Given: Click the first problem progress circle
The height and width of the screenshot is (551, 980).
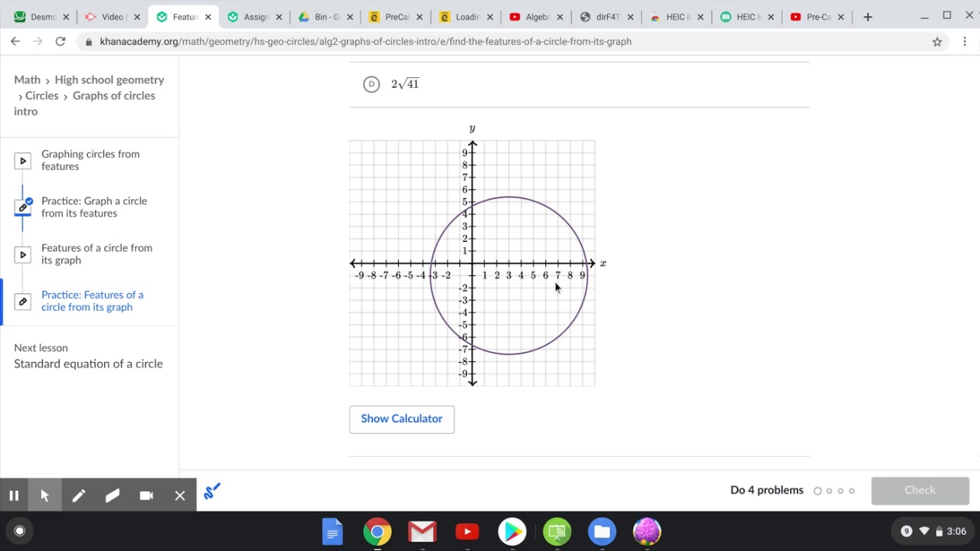Looking at the screenshot, I should [x=818, y=491].
